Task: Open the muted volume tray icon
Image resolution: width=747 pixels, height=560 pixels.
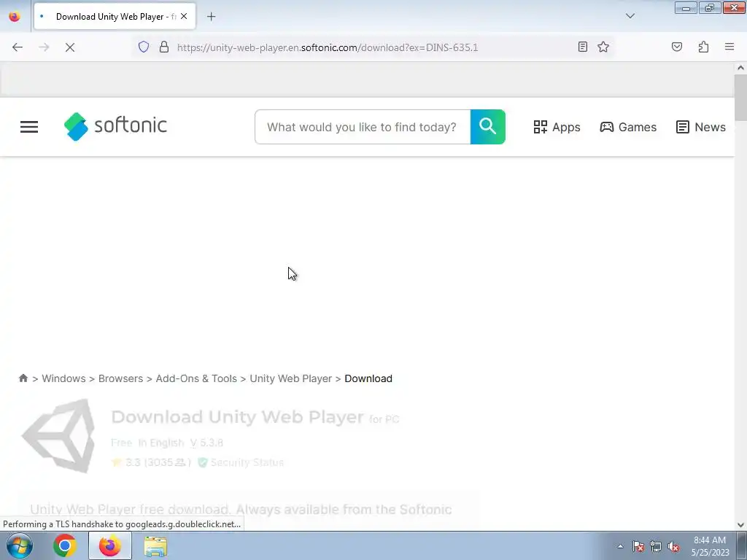Action: [x=673, y=546]
